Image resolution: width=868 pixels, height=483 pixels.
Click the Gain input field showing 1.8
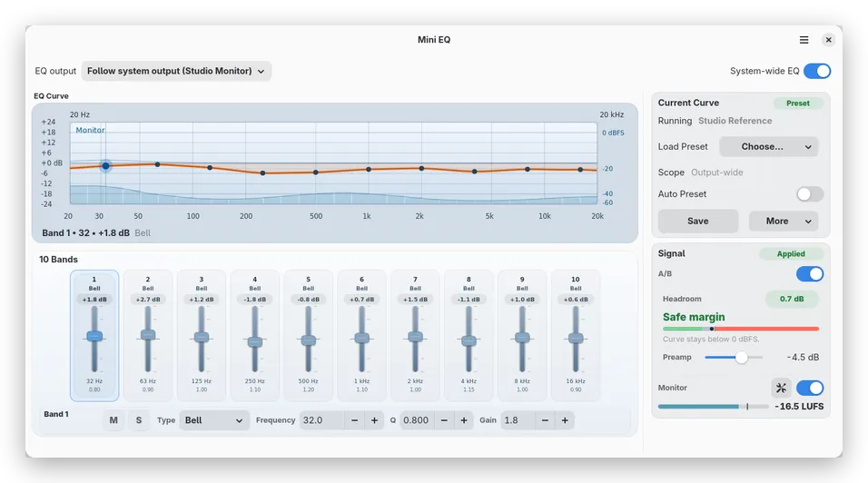point(518,420)
